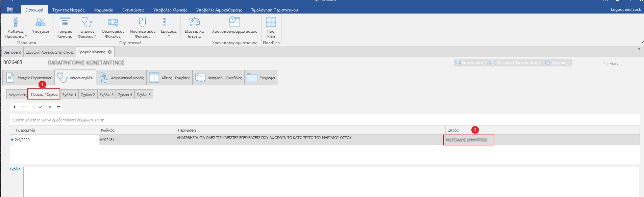644x197 pixels.
Task: Open the Floor Plan icon
Action: [x=271, y=22]
